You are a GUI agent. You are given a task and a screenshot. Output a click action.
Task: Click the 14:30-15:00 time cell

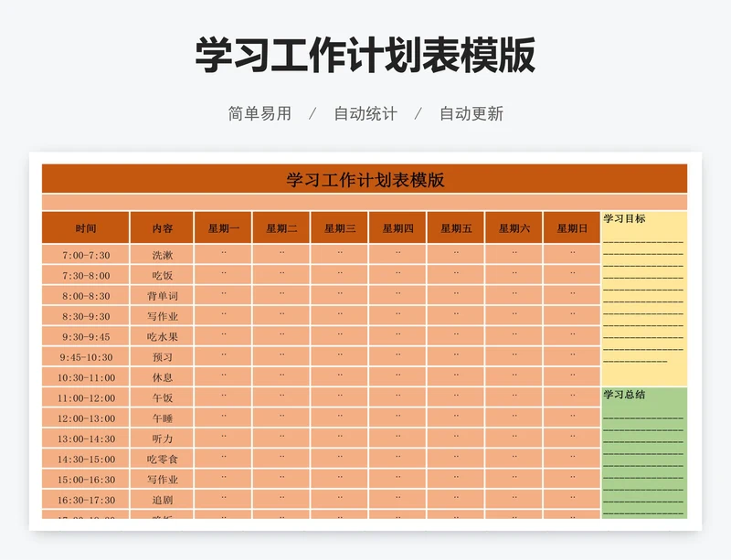tap(86, 460)
